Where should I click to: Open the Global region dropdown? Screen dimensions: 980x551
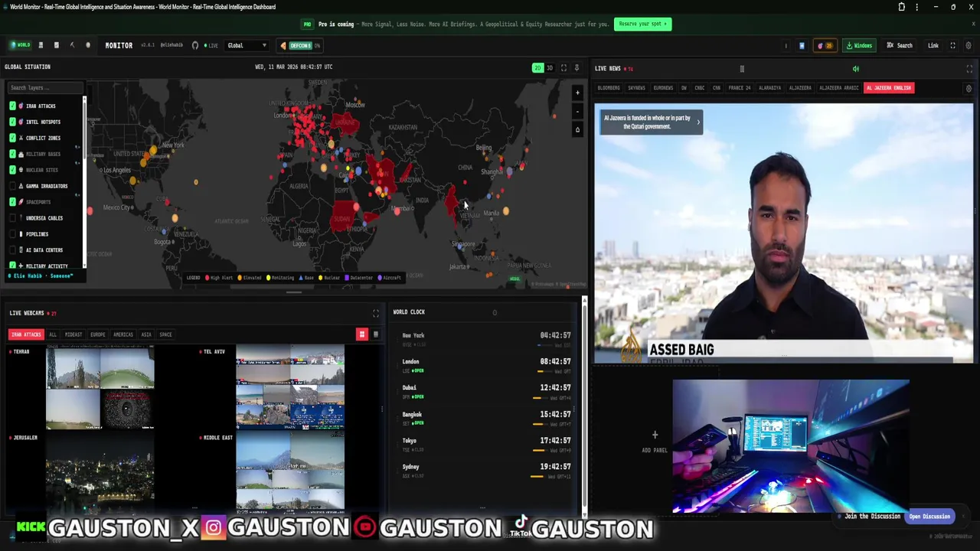click(x=247, y=45)
